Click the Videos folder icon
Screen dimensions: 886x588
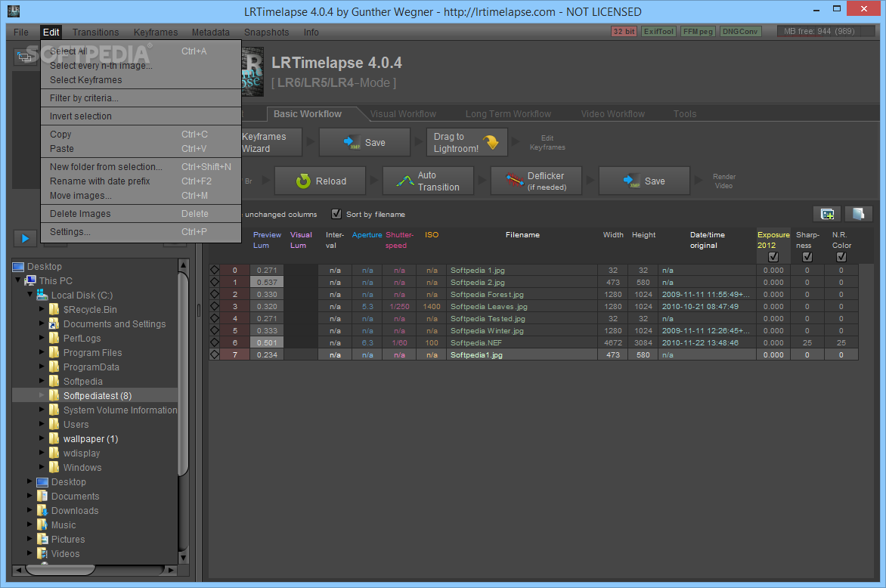click(42, 553)
